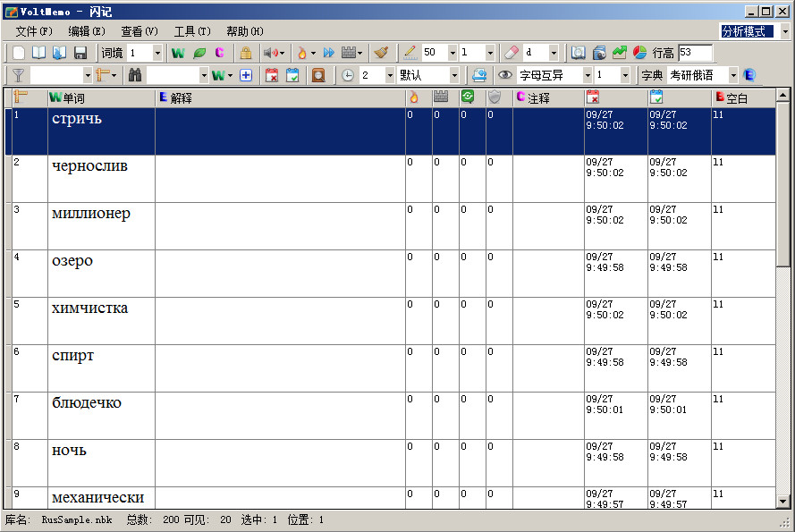Click the green W word icon
This screenshot has height=532, width=795.
[x=179, y=54]
